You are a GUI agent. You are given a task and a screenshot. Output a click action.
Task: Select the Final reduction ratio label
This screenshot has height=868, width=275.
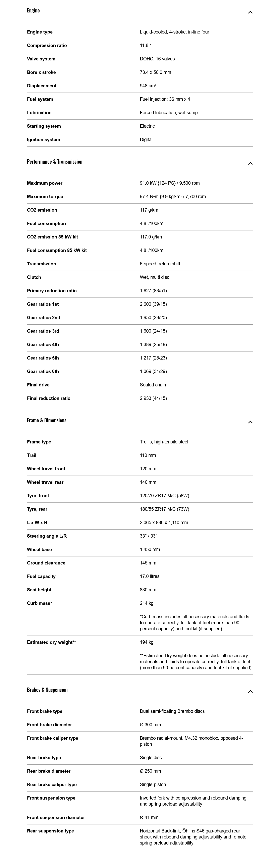tap(49, 399)
